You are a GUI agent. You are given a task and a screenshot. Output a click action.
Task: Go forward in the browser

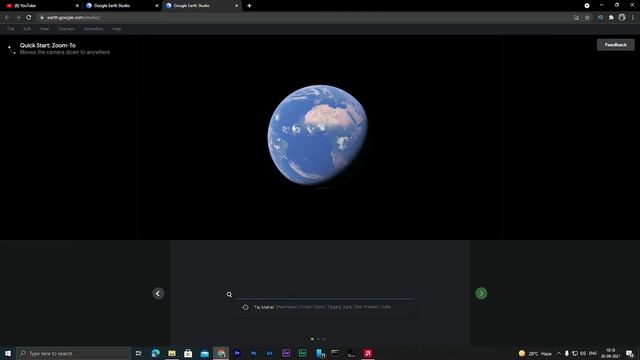tap(18, 18)
